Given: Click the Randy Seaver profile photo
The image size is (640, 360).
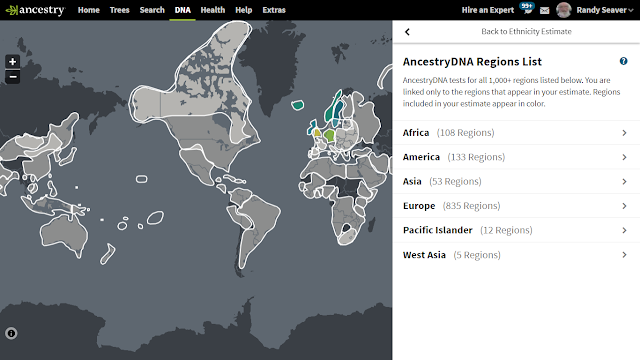Looking at the screenshot, I should point(564,10).
